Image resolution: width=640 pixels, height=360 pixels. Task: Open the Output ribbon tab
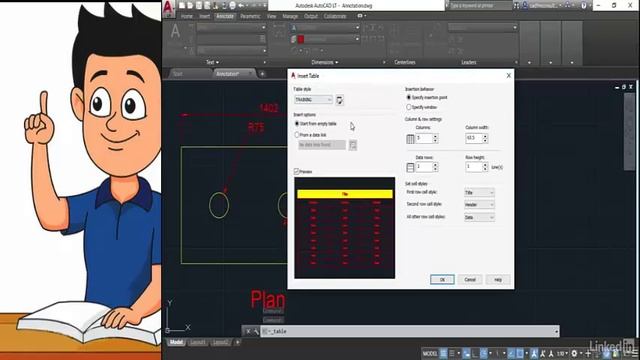(x=311, y=16)
